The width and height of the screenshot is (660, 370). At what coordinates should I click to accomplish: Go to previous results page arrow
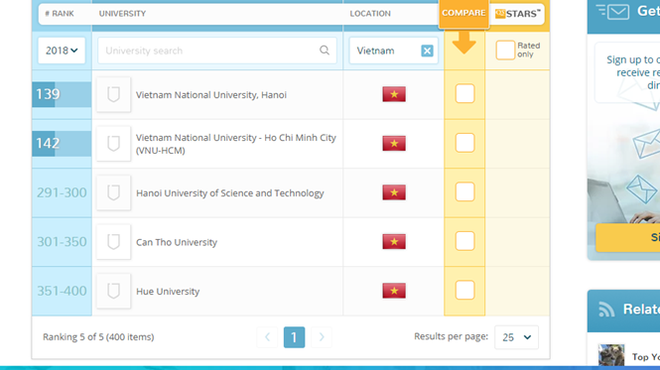(267, 337)
